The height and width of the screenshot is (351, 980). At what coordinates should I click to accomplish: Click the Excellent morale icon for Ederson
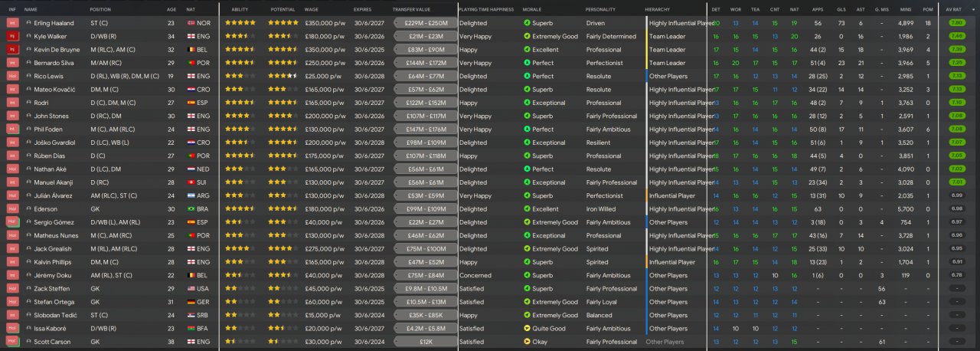527,208
